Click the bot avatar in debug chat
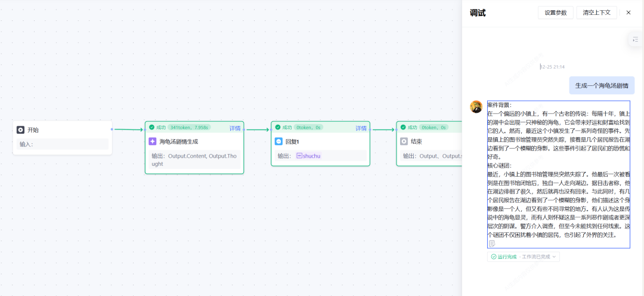 tap(476, 107)
